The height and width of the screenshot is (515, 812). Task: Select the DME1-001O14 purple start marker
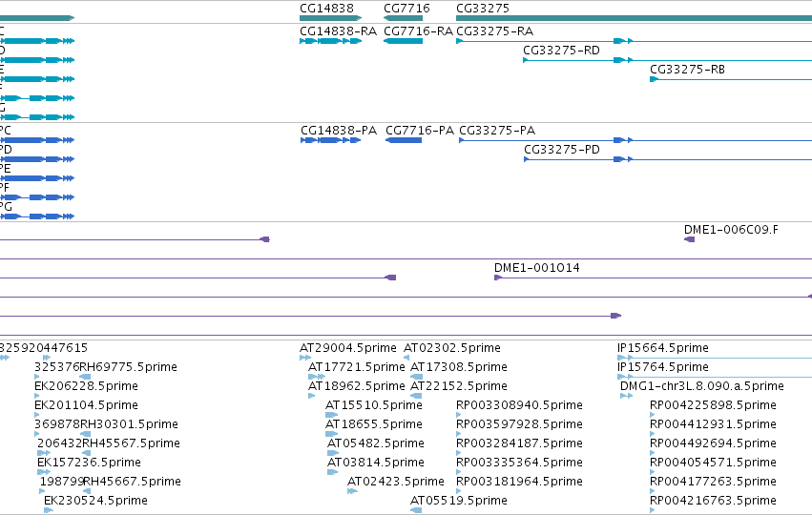(x=498, y=278)
